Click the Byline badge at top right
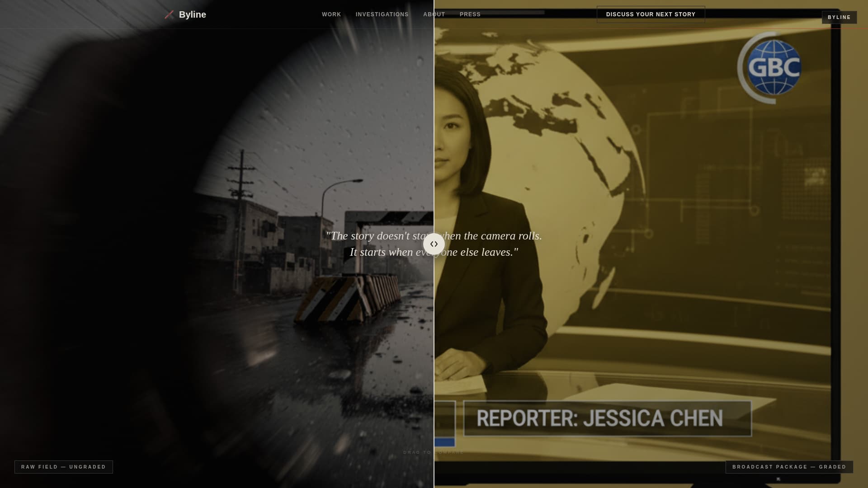The image size is (868, 488). tap(839, 18)
